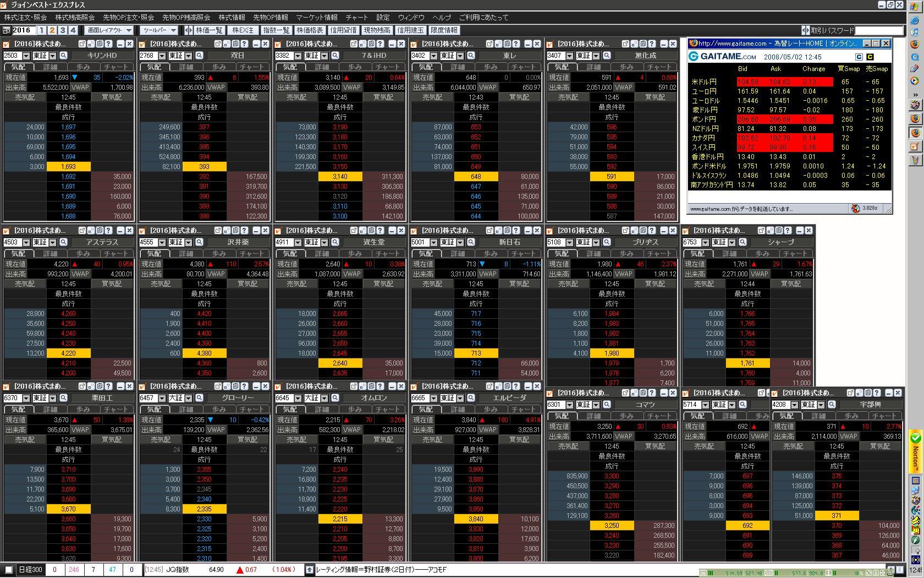
Task: Open the stock code dropdown for 2768
Action: click(162, 56)
